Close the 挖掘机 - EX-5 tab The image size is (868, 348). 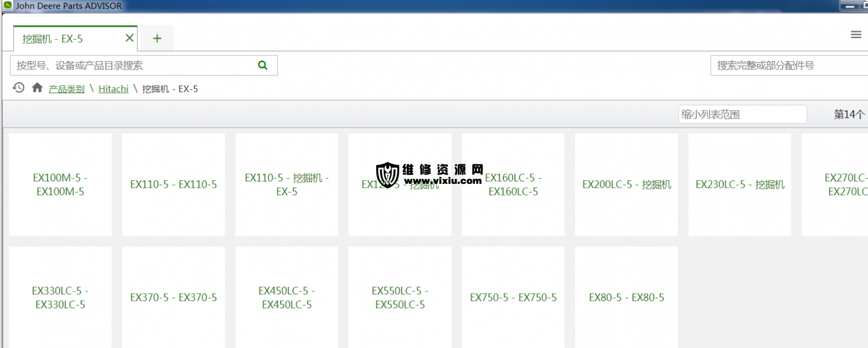130,38
